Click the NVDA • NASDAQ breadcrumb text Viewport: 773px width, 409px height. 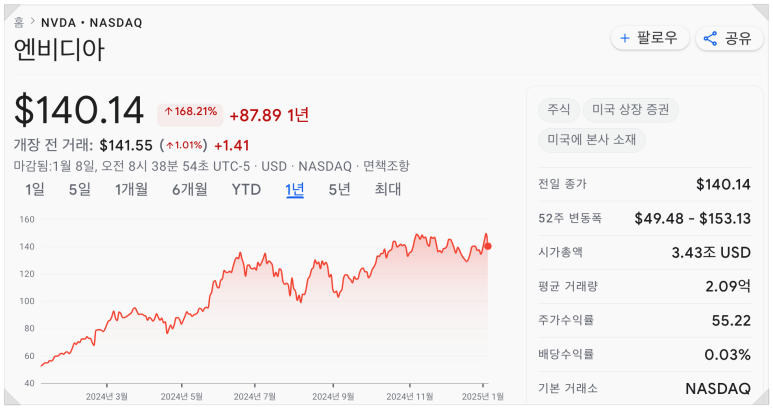pos(92,23)
